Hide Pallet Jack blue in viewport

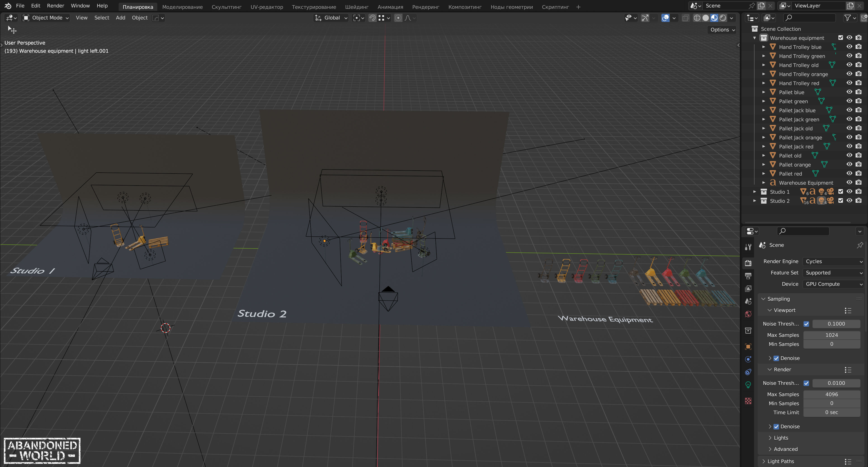tap(849, 110)
